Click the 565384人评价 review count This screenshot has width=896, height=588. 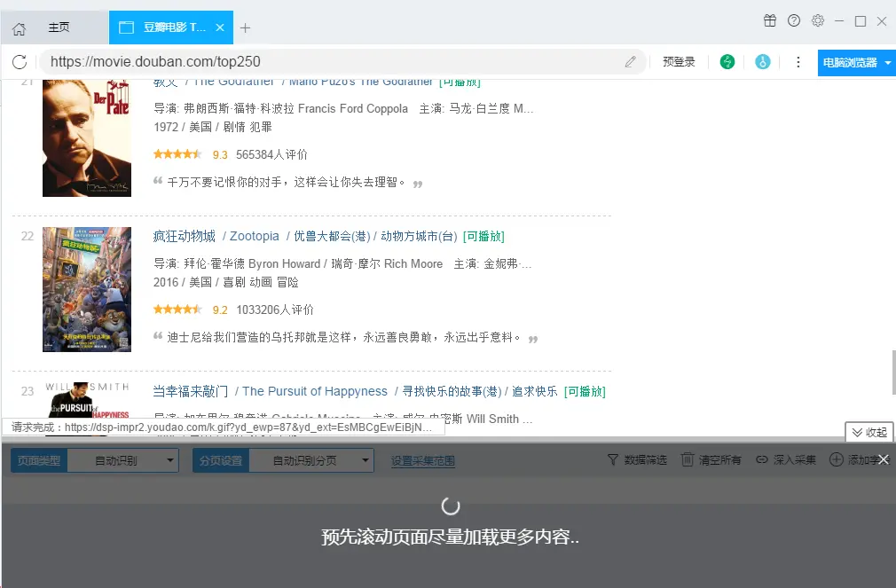point(271,155)
